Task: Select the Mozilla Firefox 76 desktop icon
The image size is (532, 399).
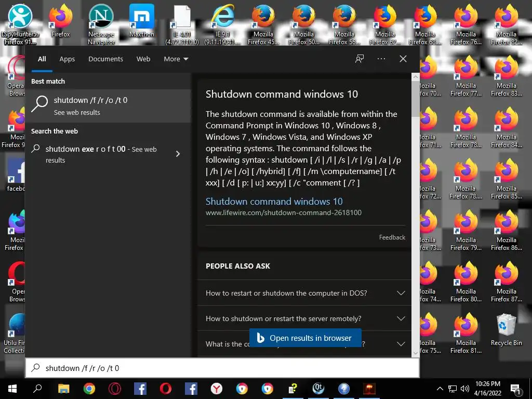Action: [x=466, y=25]
